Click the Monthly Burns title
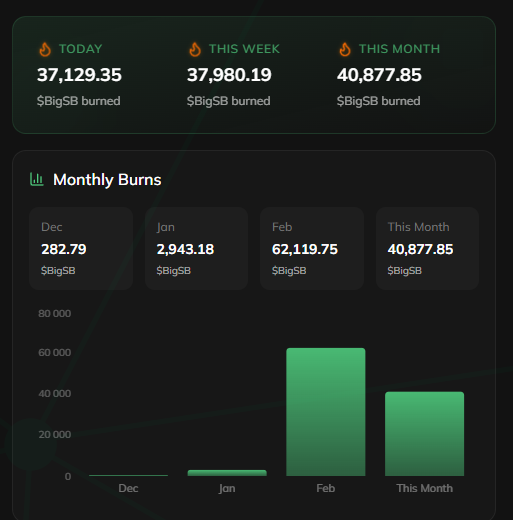This screenshot has width=513, height=520. (x=107, y=180)
